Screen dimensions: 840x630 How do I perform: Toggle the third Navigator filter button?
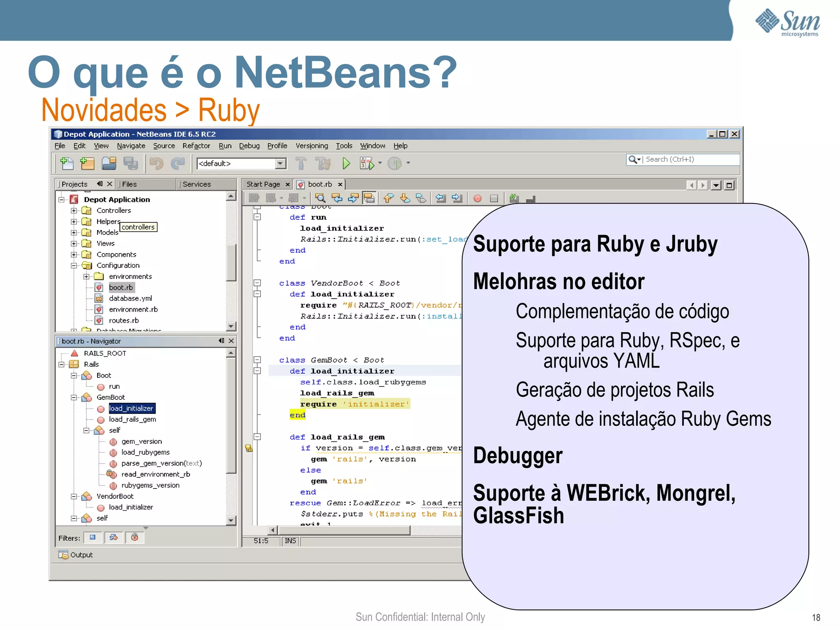135,537
